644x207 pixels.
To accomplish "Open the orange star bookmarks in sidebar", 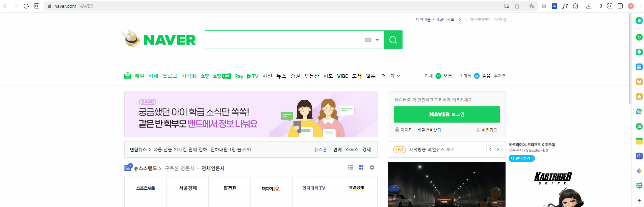I will pos(639,97).
